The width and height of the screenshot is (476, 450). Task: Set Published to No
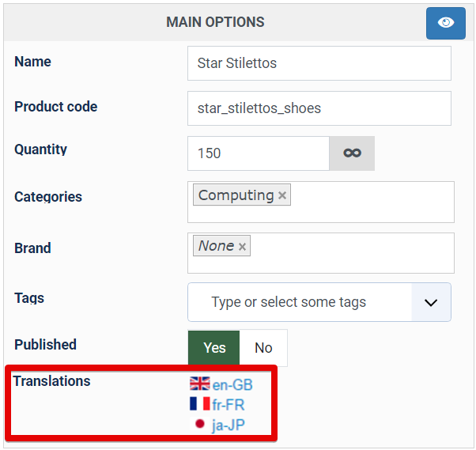tap(263, 348)
